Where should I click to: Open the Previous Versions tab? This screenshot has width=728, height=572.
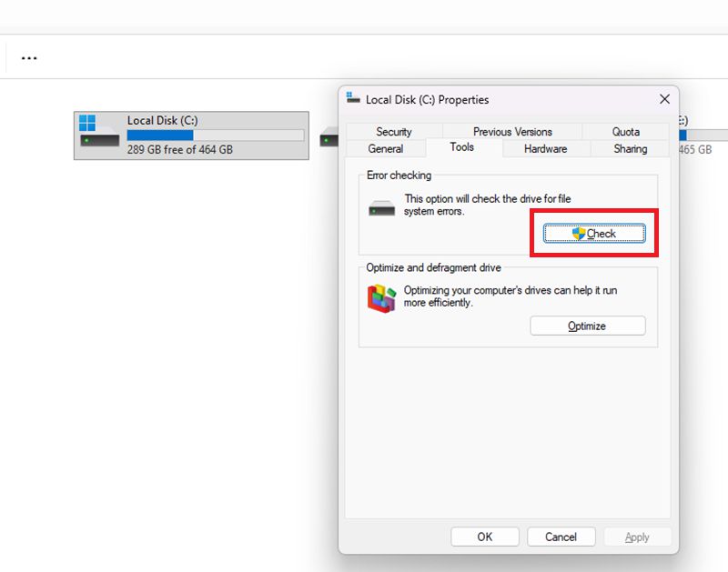click(512, 132)
